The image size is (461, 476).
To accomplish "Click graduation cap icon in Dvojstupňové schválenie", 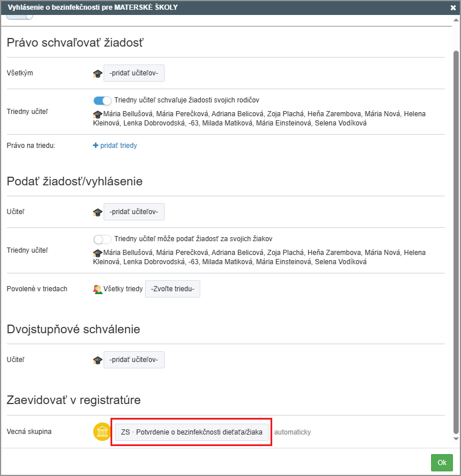I will point(97,360).
